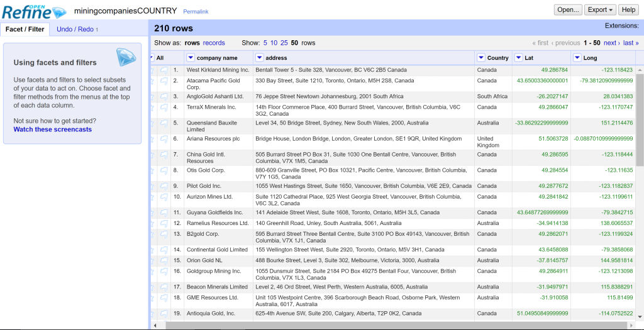This screenshot has width=644, height=330.
Task: Switch to the Facet / Filter tab
Action: (25, 30)
